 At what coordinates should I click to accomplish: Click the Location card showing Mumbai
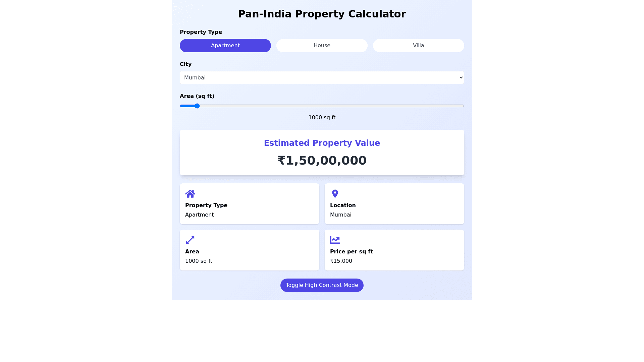click(x=394, y=204)
